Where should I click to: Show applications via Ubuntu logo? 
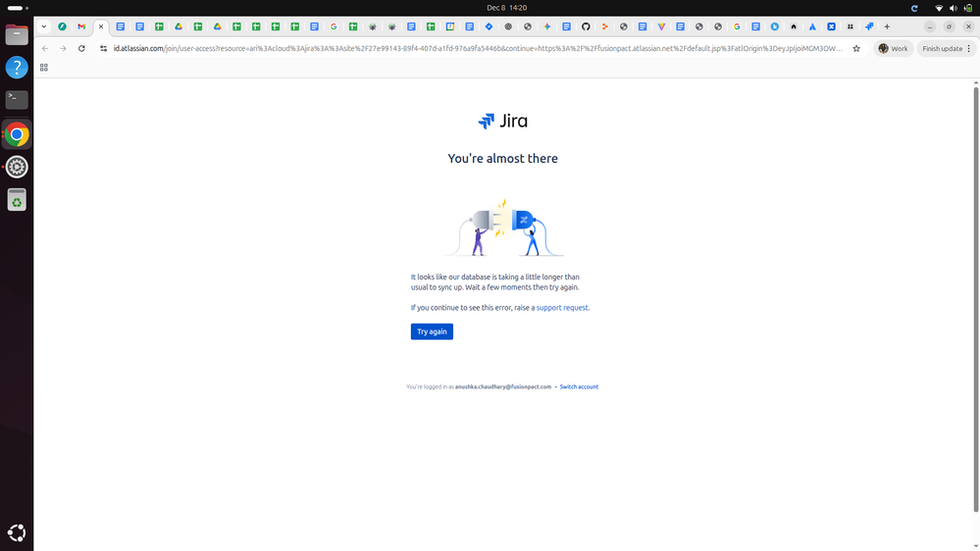(x=17, y=533)
